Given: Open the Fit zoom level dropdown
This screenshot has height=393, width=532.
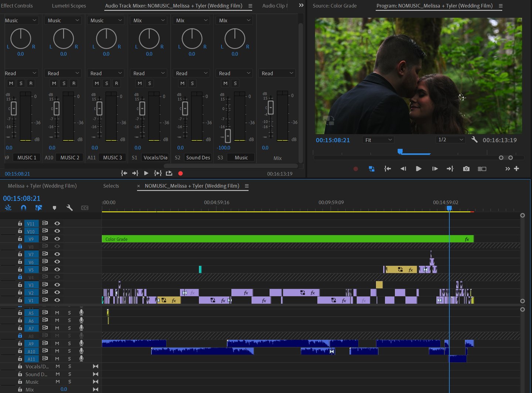Looking at the screenshot, I should 378,140.
